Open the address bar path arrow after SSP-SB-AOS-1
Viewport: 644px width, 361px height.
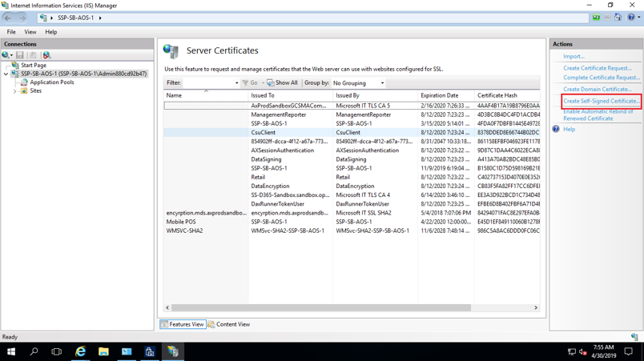(x=100, y=18)
